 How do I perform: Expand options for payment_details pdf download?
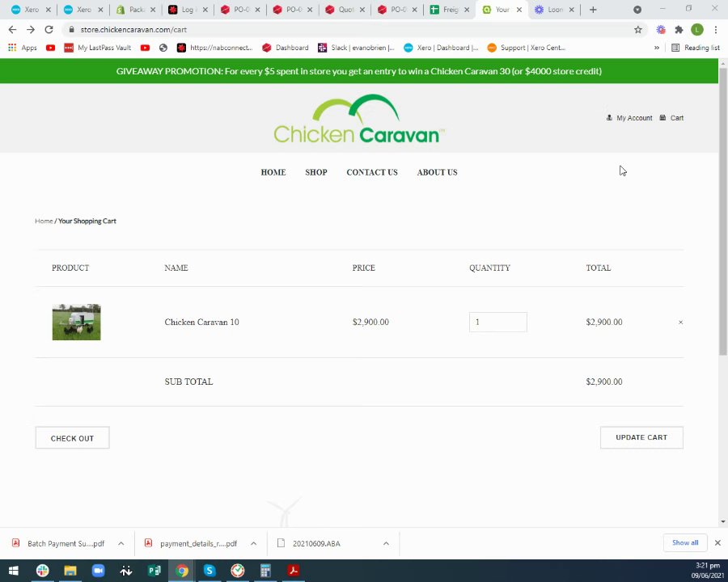point(253,543)
